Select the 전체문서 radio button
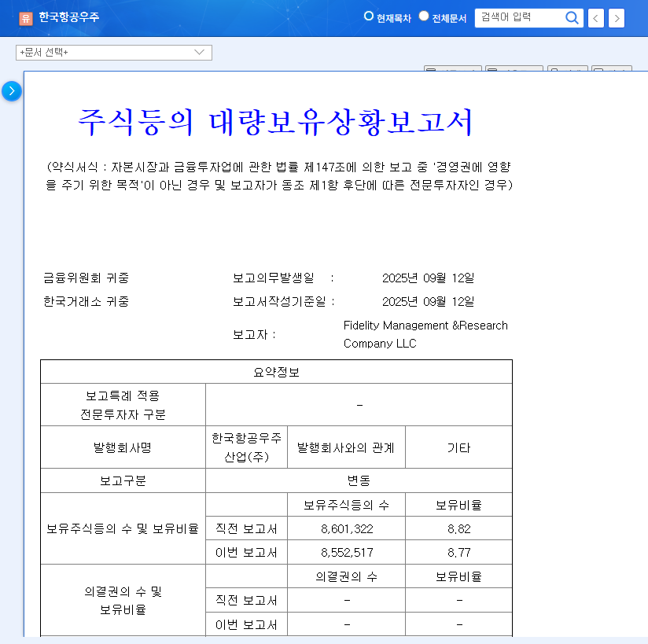Viewport: 648px width, 644px height. (424, 17)
